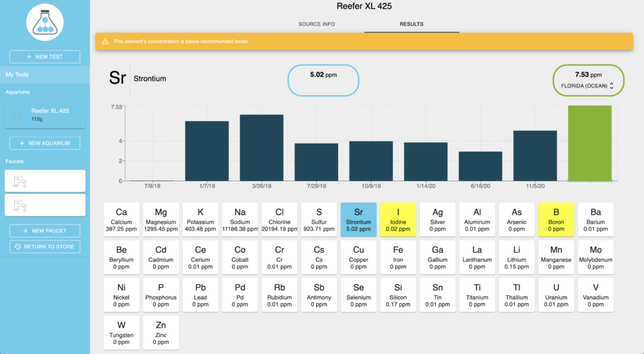Select the Cadmium element tile

pyautogui.click(x=161, y=257)
